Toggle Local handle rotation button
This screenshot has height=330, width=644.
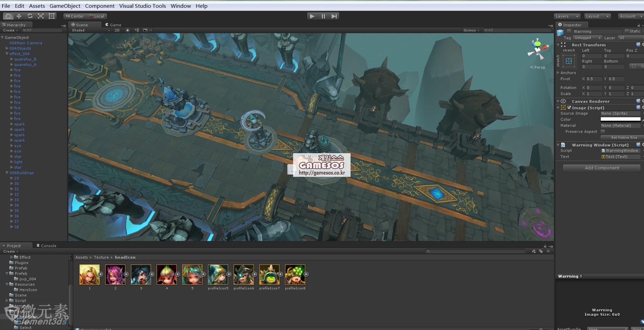[x=96, y=16]
